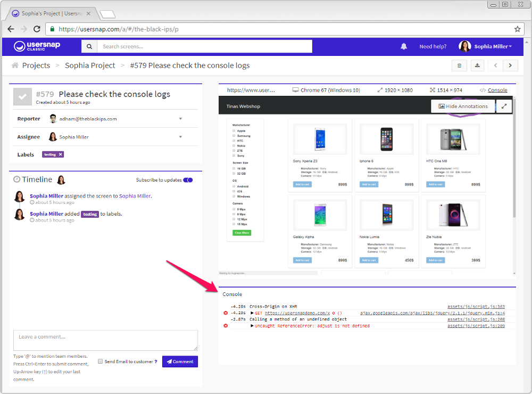Check the Apple manufacturer filter
This screenshot has width=532, height=394.
point(234,131)
